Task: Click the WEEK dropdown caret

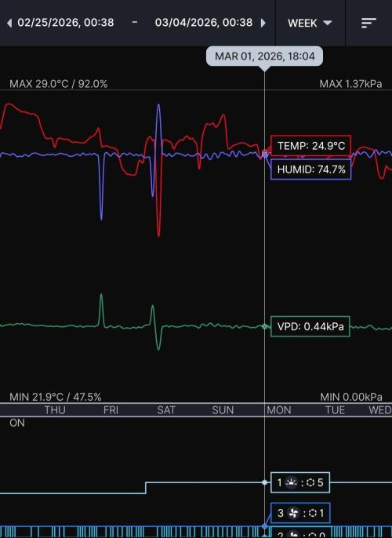Action: [x=328, y=23]
